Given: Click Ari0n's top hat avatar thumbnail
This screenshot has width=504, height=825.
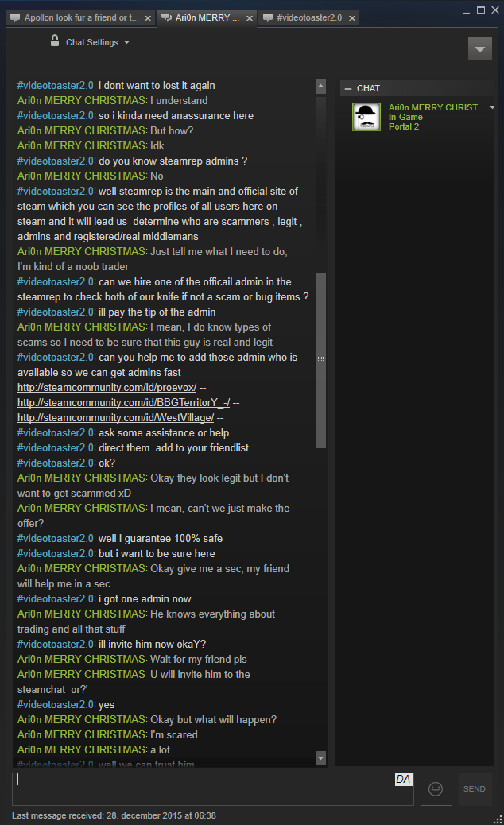Looking at the screenshot, I should [x=366, y=117].
